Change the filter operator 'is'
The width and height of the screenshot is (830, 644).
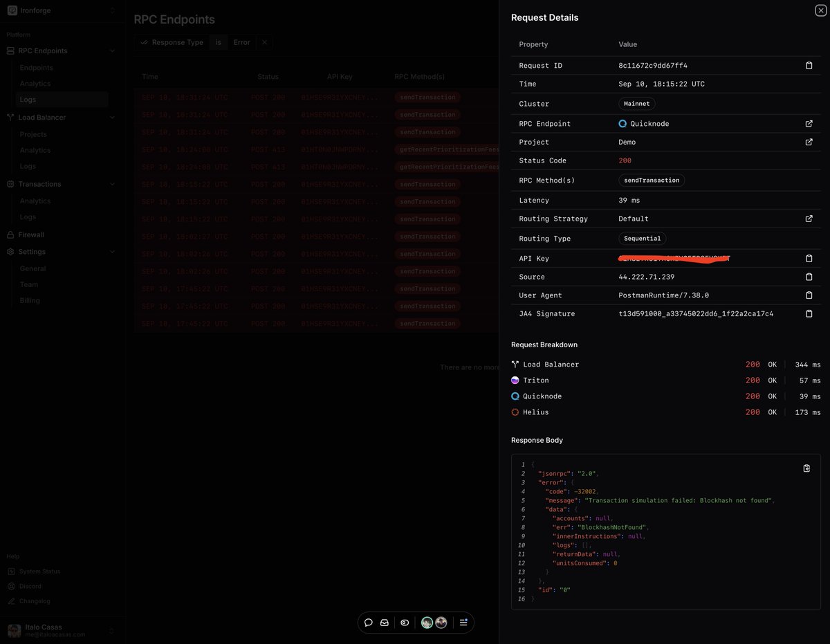[x=219, y=42]
